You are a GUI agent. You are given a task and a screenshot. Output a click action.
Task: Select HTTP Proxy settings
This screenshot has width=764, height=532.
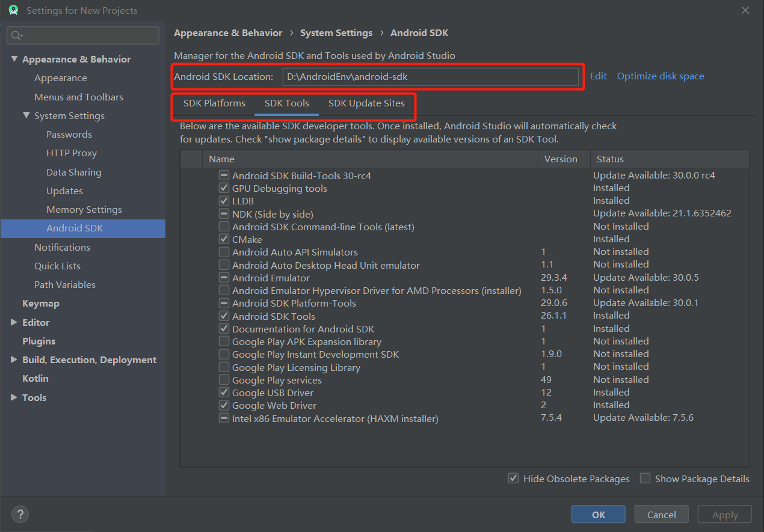(72, 153)
